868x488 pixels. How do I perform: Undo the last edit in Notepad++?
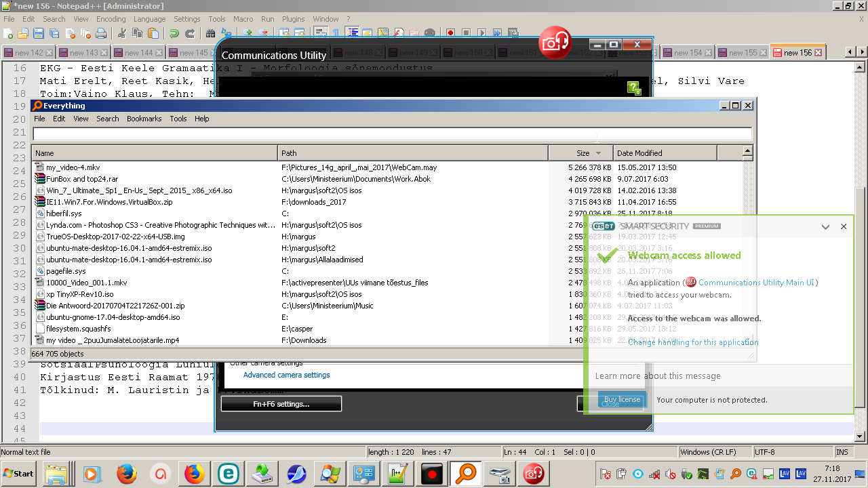[174, 33]
